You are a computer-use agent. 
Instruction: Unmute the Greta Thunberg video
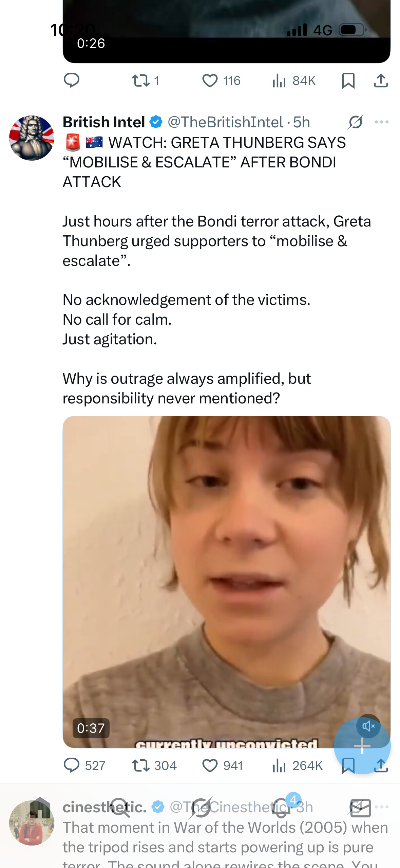pos(368,726)
